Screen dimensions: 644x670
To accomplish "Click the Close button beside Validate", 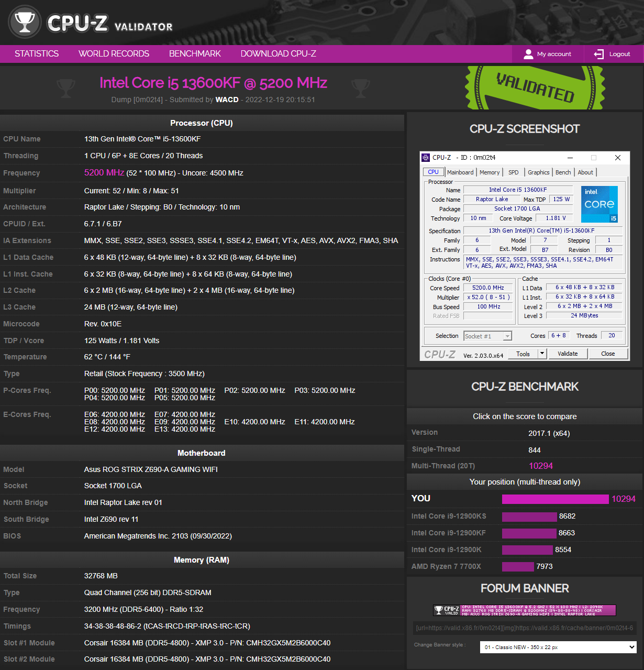I will point(608,354).
